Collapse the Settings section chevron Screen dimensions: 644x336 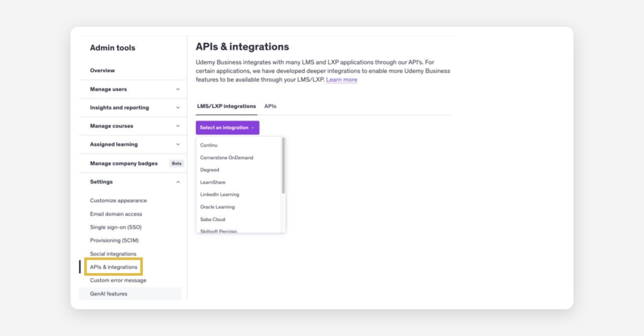pos(178,182)
